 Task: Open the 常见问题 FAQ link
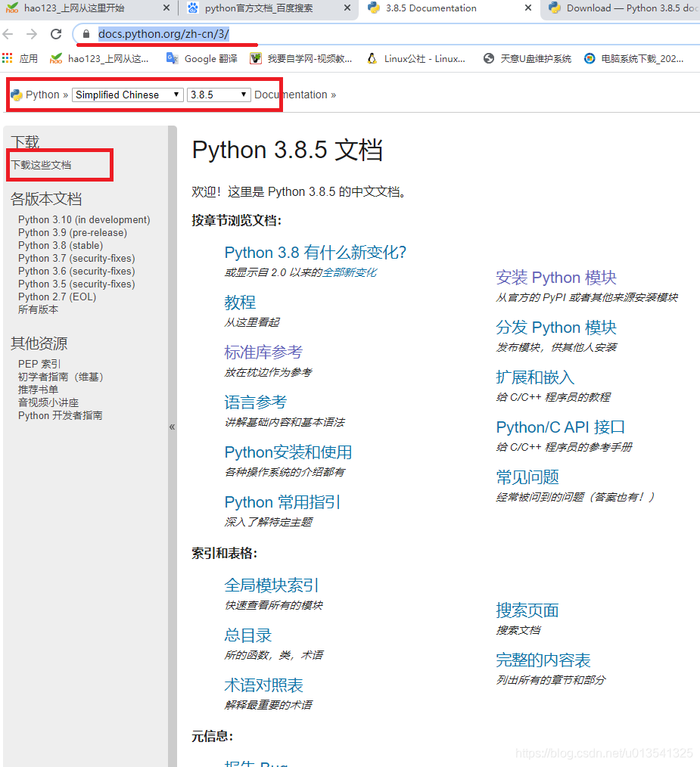pyautogui.click(x=527, y=477)
